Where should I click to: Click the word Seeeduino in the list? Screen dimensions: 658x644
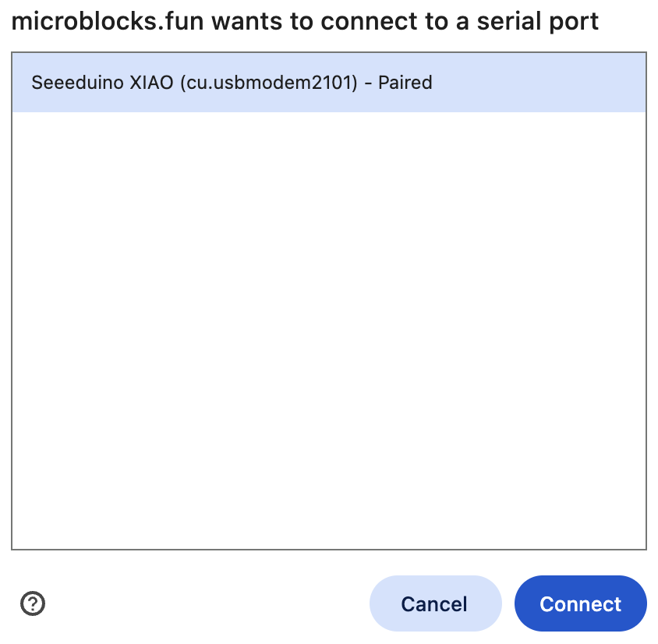75,83
